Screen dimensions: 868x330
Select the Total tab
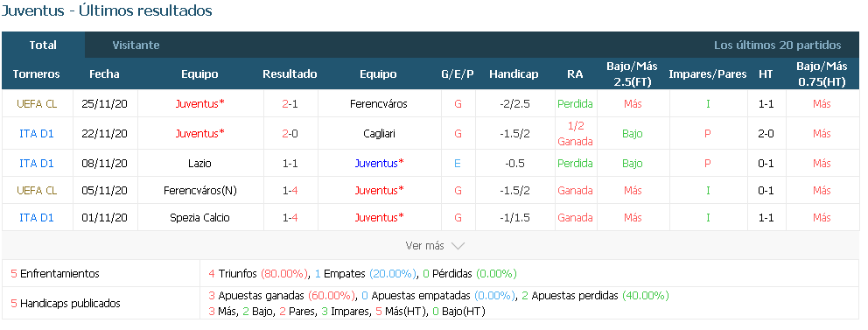(x=43, y=46)
